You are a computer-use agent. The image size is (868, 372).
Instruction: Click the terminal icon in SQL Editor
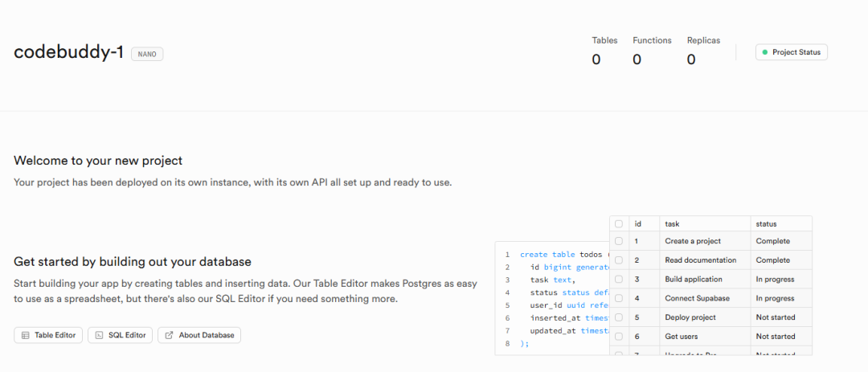[x=99, y=335]
